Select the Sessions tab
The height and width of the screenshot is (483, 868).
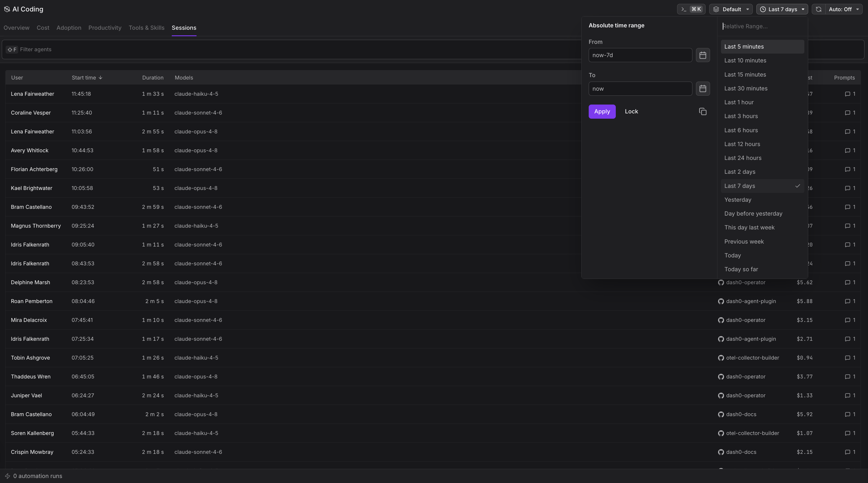(x=184, y=28)
